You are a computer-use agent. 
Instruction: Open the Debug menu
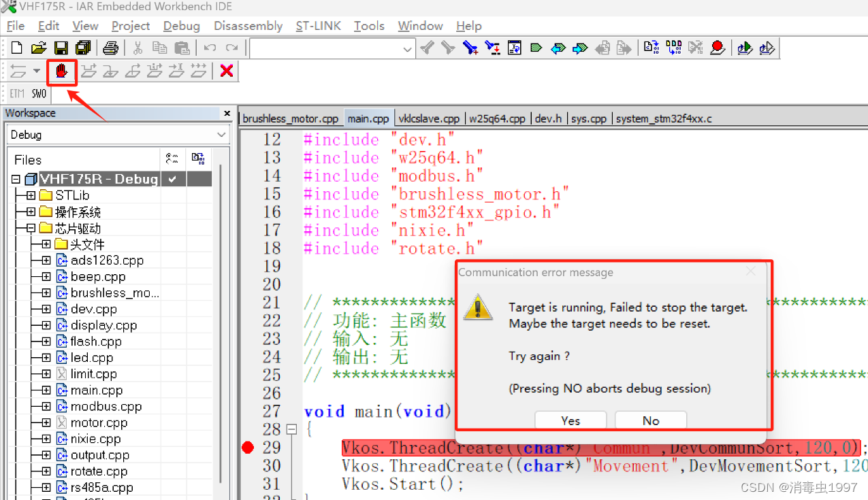click(182, 26)
